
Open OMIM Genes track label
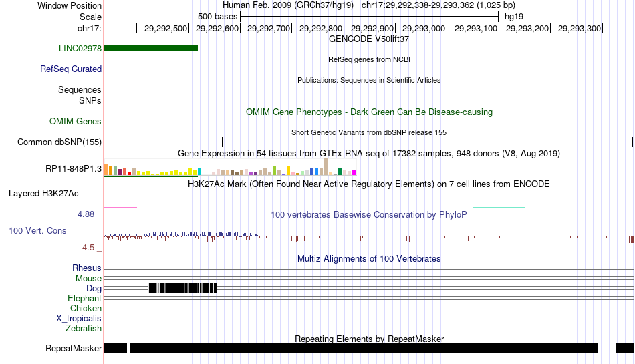point(76,122)
